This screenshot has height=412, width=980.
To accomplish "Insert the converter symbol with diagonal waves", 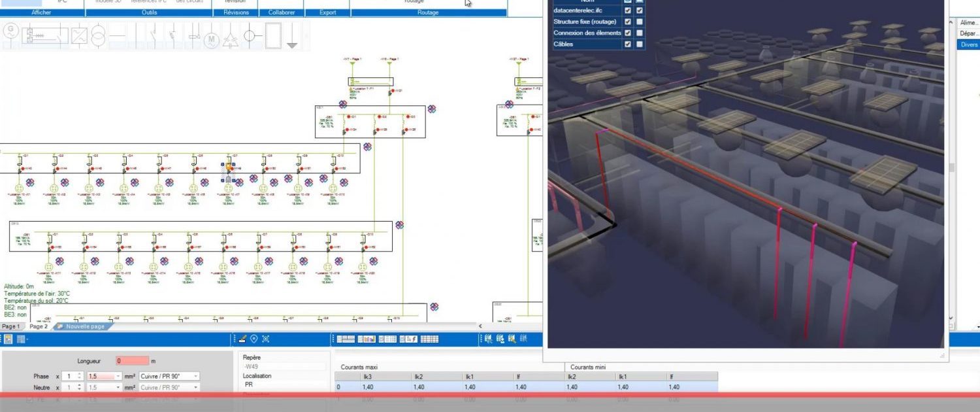I will point(79,36).
